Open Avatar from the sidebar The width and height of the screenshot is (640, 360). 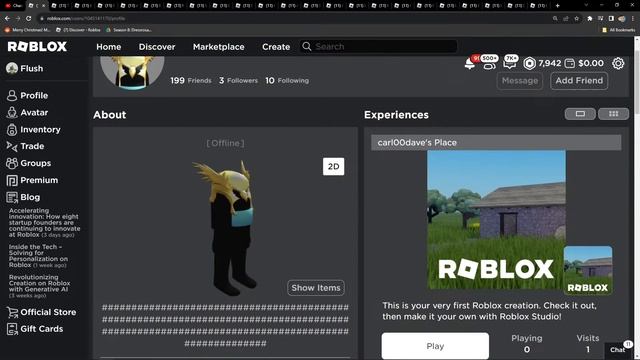(x=27, y=113)
